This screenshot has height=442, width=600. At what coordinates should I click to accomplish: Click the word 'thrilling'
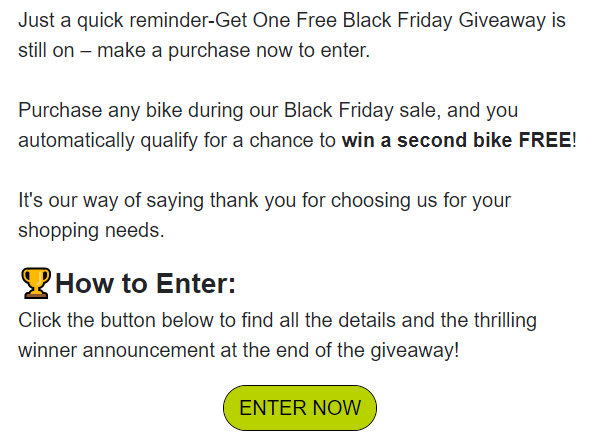pyautogui.click(x=505, y=320)
